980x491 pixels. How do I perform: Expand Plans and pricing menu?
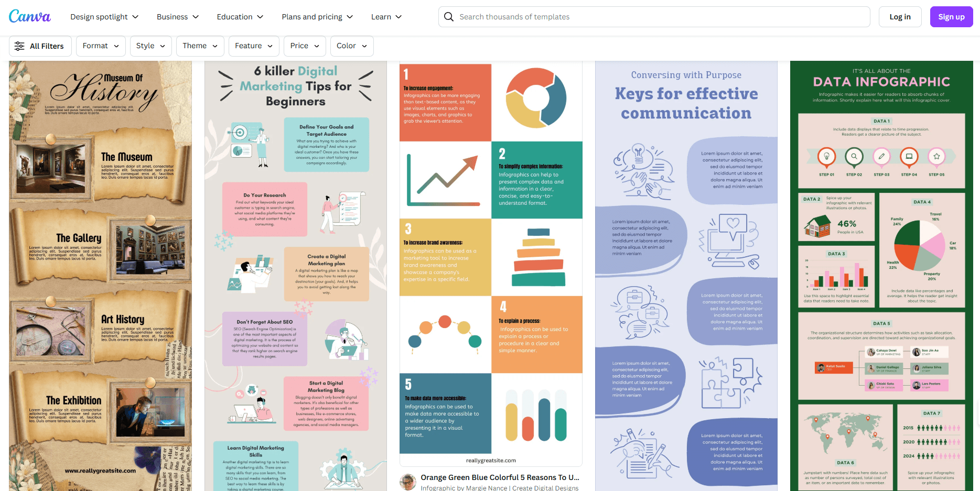pos(317,17)
